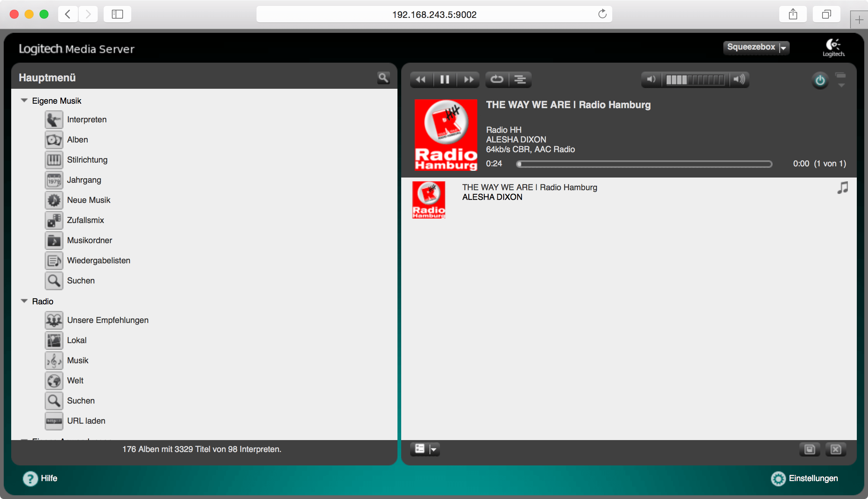Toggle the player power button
The width and height of the screenshot is (868, 499).
(820, 80)
